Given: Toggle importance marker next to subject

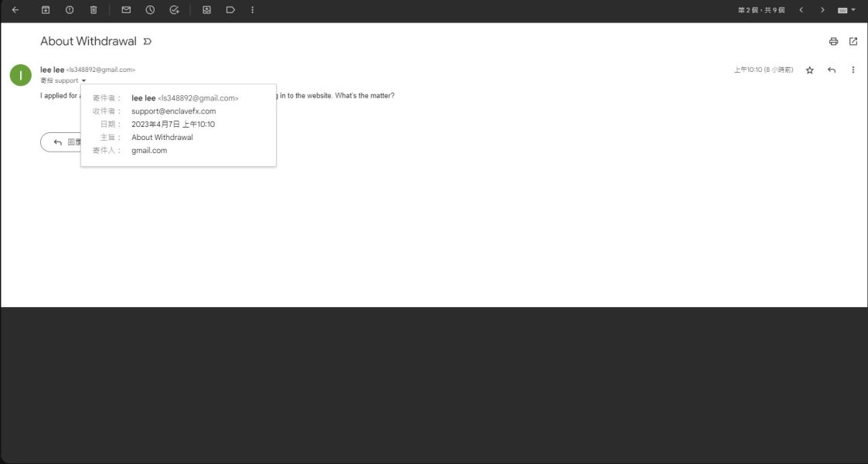Looking at the screenshot, I should pos(148,42).
